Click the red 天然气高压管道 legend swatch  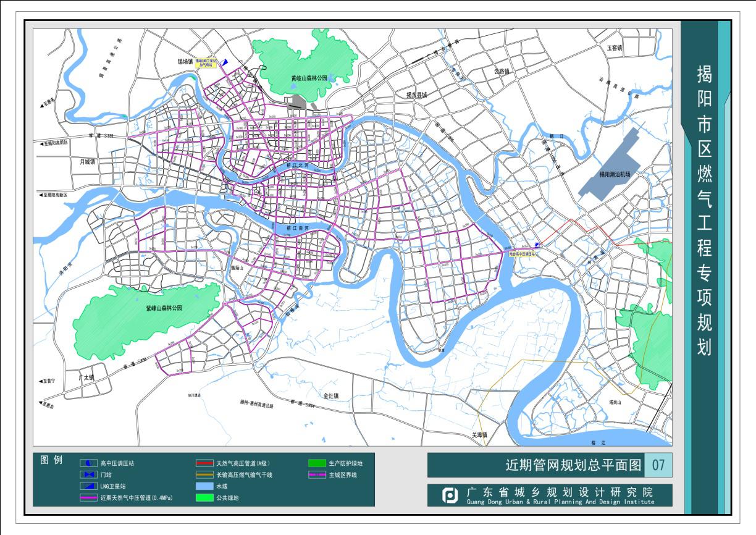[x=204, y=463]
